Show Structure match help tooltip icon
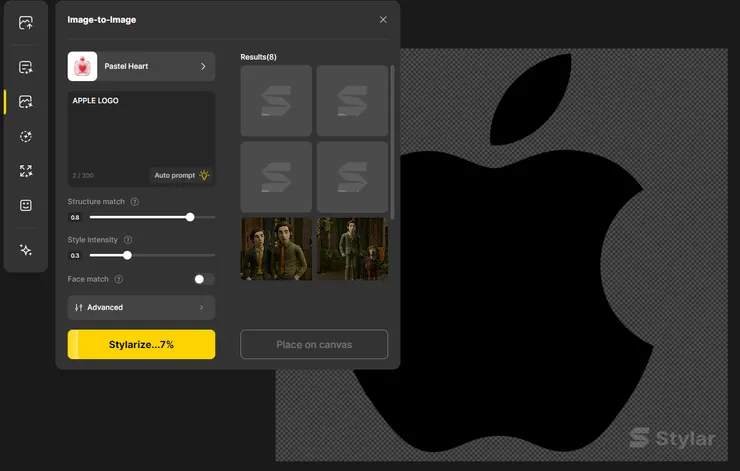740x471 pixels. [135, 202]
